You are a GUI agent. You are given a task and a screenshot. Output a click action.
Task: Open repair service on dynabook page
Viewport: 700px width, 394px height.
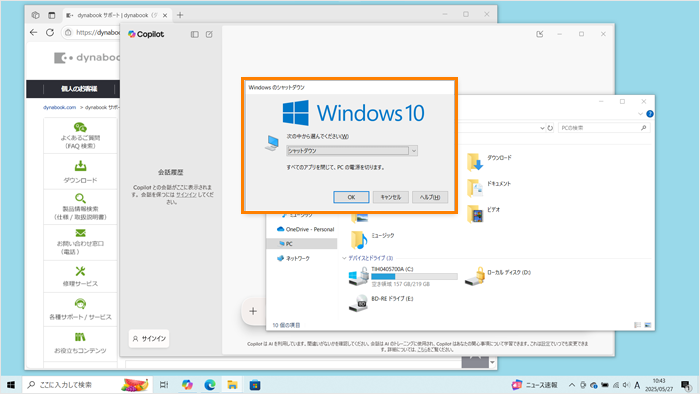pyautogui.click(x=80, y=277)
